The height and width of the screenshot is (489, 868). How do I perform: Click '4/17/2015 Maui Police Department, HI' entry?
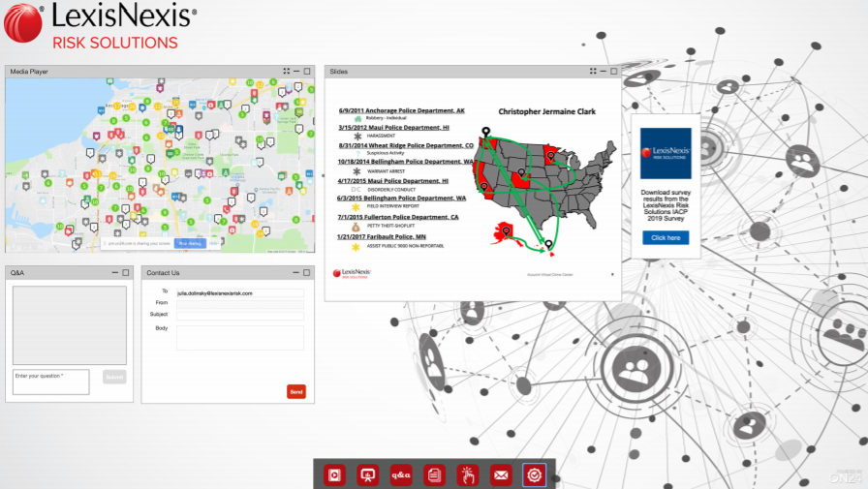[x=392, y=181]
